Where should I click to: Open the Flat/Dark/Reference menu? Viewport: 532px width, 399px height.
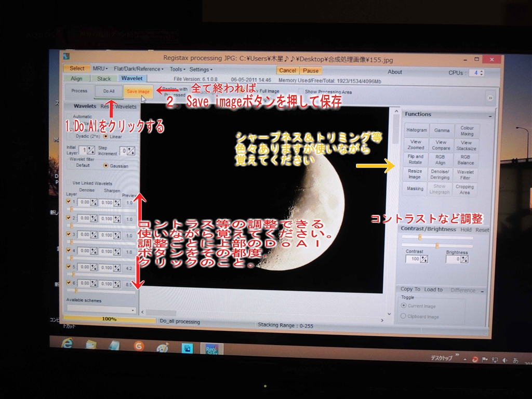tap(138, 69)
